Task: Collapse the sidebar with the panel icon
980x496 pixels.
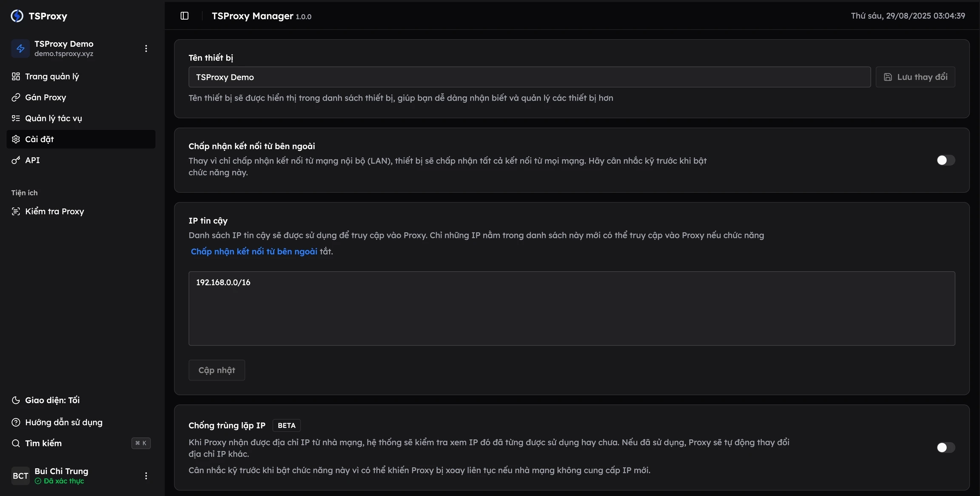Action: [x=185, y=16]
